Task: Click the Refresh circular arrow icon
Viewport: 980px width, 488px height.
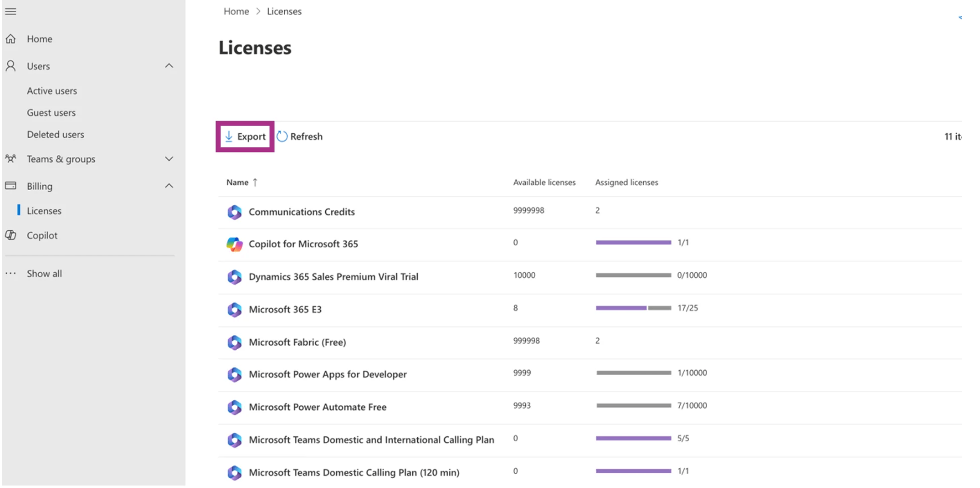Action: click(282, 136)
